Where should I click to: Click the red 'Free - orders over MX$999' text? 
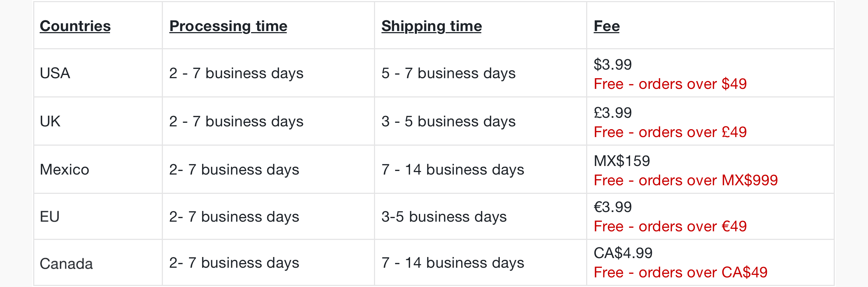pyautogui.click(x=686, y=180)
